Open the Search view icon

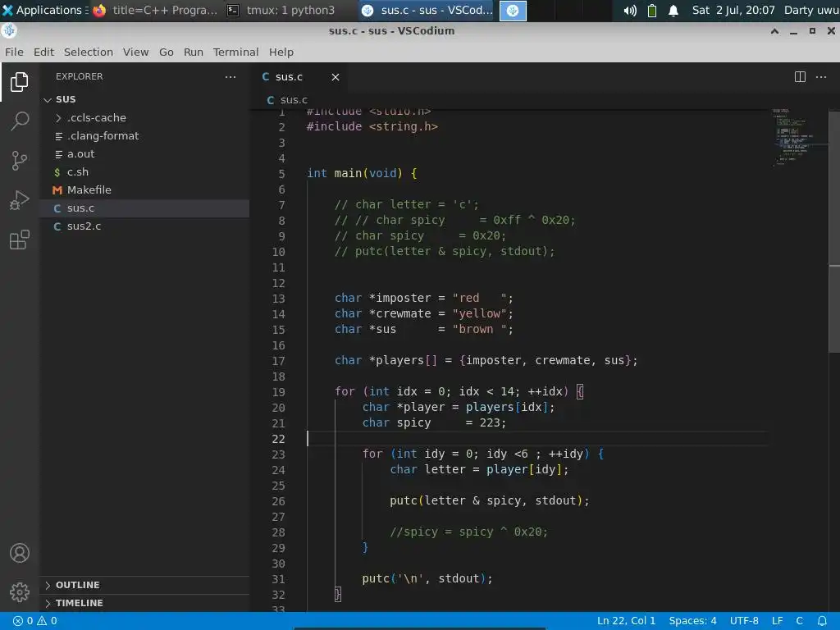pyautogui.click(x=20, y=121)
